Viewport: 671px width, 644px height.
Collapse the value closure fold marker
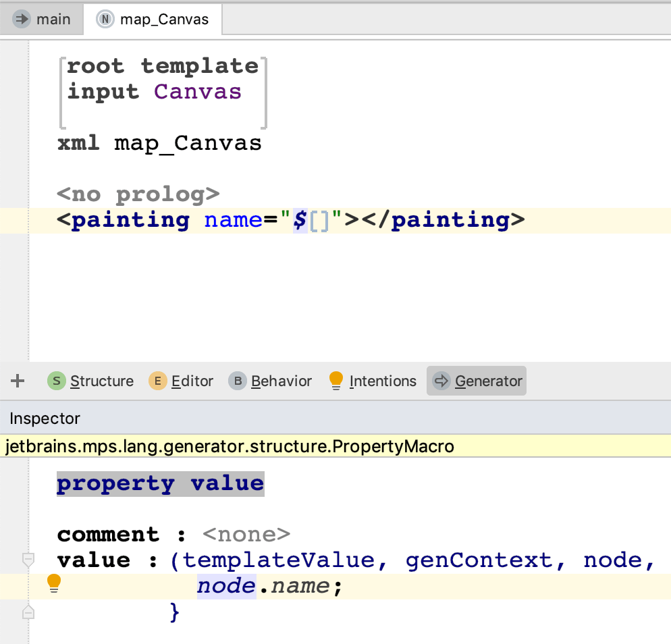point(28,560)
